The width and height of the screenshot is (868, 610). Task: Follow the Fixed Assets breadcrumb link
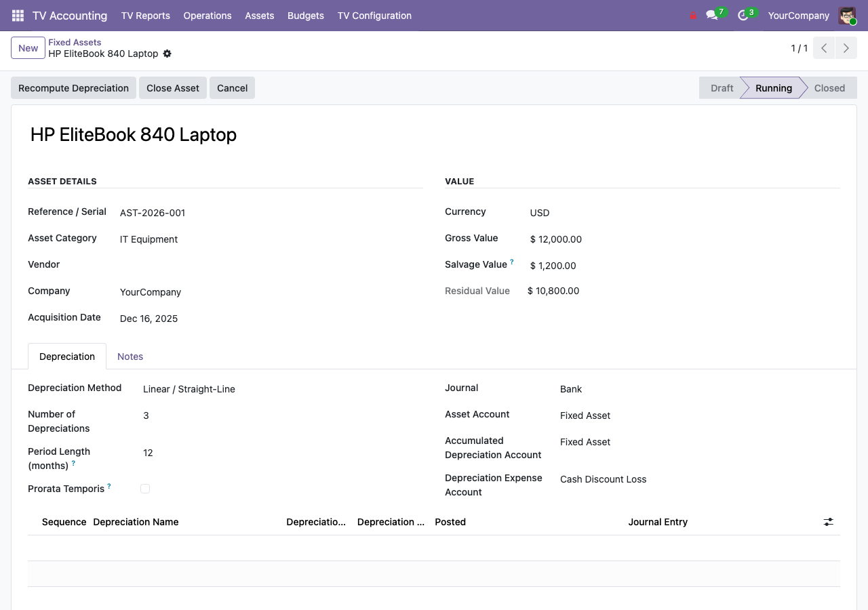tap(75, 42)
